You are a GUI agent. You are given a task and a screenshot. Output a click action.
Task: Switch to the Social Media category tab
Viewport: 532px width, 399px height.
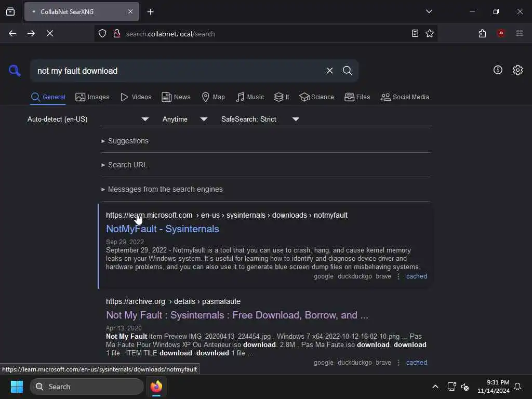[405, 97]
